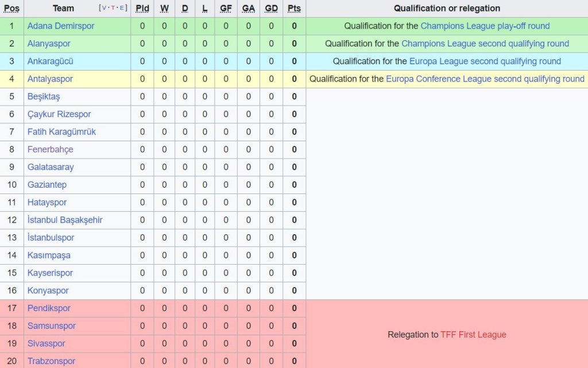Click the İstanbul Başakşehir link
Image resolution: width=588 pixels, height=368 pixels.
[65, 220]
